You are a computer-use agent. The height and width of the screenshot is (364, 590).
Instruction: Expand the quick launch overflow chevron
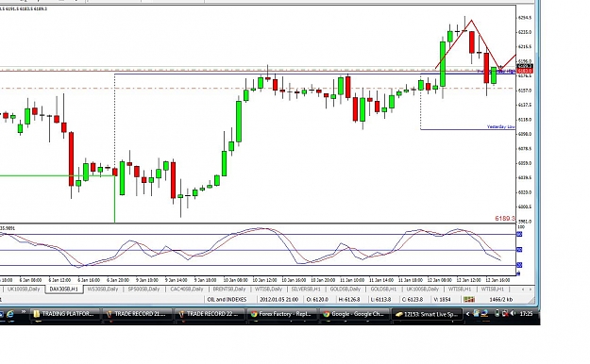(24, 312)
